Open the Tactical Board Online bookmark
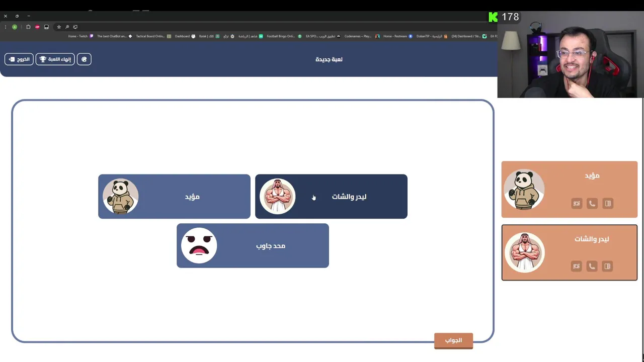Screen dimensions: 644x362 [153, 36]
